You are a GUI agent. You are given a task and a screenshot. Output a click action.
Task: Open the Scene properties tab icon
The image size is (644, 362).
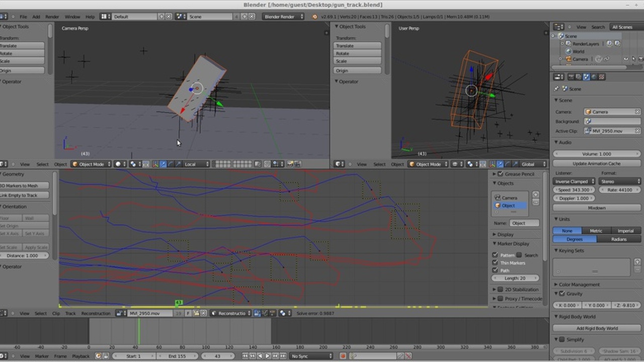click(586, 76)
